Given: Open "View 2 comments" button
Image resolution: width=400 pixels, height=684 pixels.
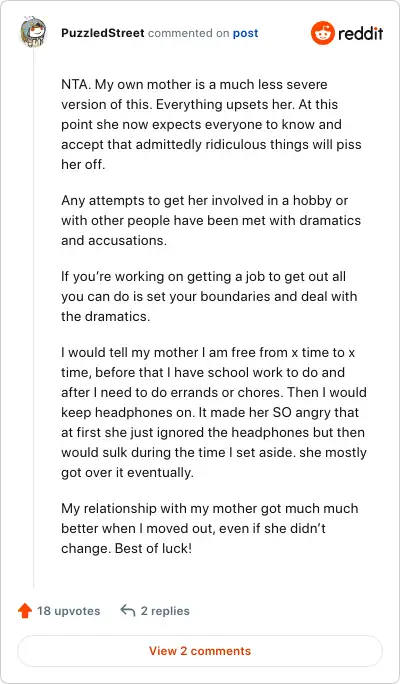Looking at the screenshot, I should 200,651.
